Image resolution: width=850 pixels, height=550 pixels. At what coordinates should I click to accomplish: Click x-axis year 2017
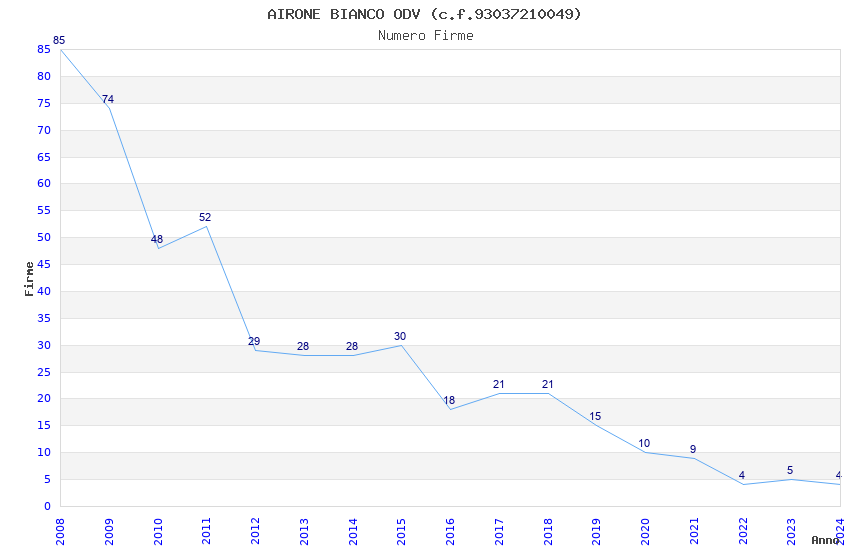coord(499,531)
